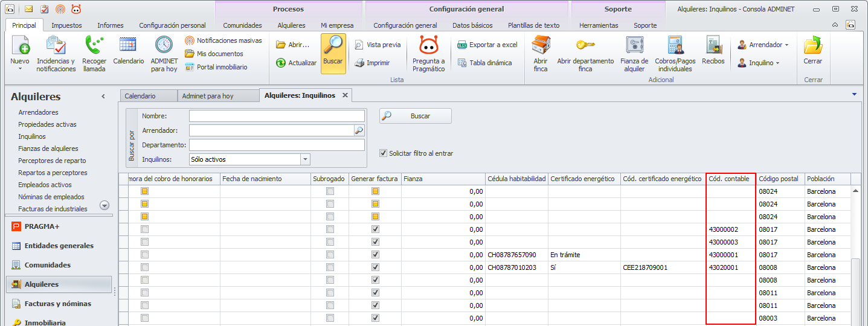Screen dimensions: 868x326
Task: Toggle Subrogado checkbox for 43020001 row
Action: [330, 267]
